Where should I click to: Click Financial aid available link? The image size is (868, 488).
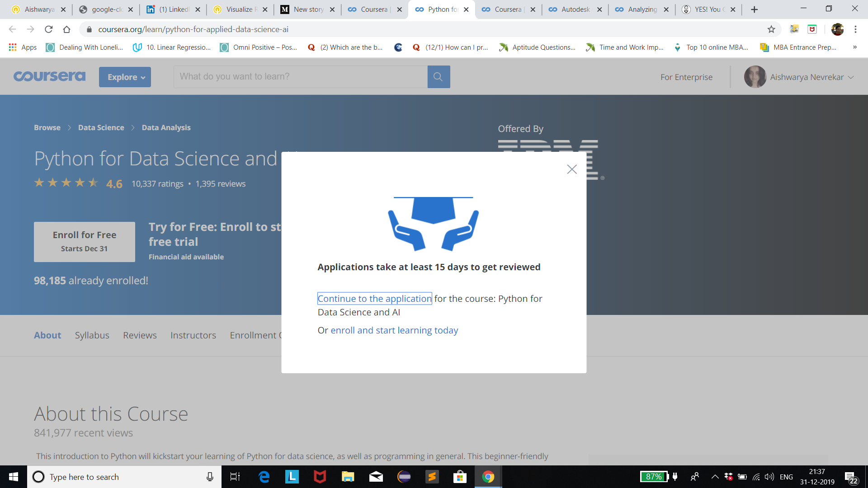pos(186,257)
